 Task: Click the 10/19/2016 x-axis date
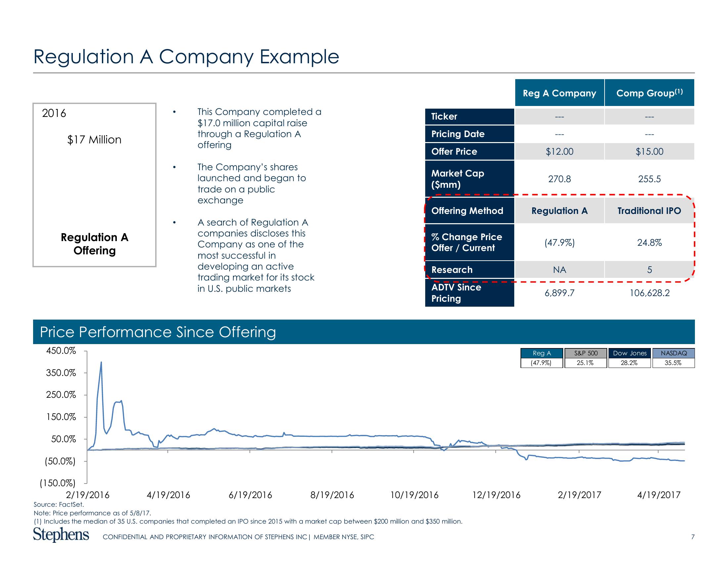pos(414,495)
